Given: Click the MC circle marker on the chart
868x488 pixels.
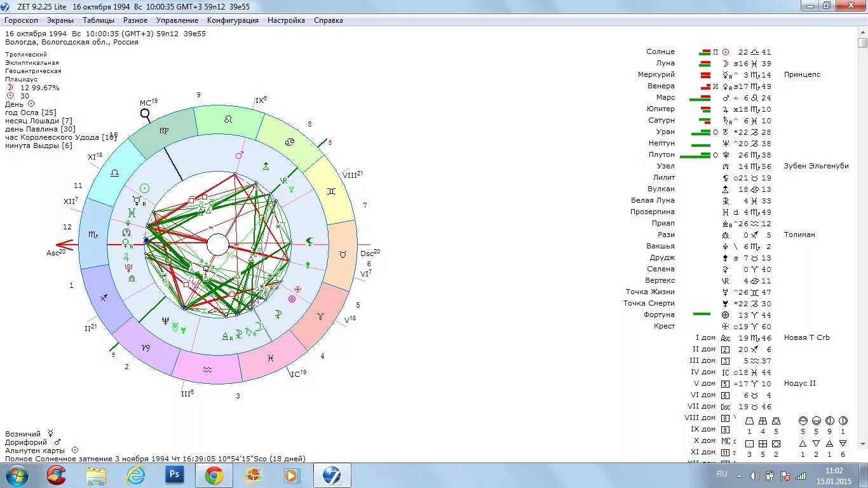Looking at the screenshot, I should [145, 114].
